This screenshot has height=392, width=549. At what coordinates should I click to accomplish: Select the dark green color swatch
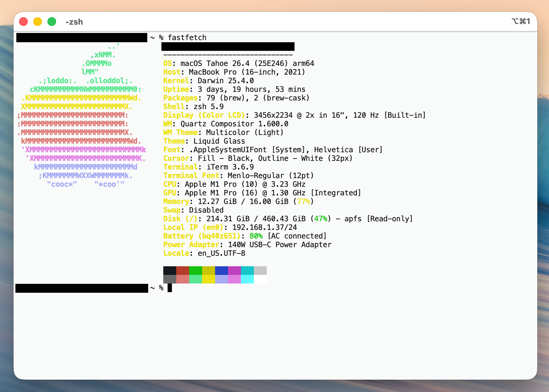tap(196, 271)
